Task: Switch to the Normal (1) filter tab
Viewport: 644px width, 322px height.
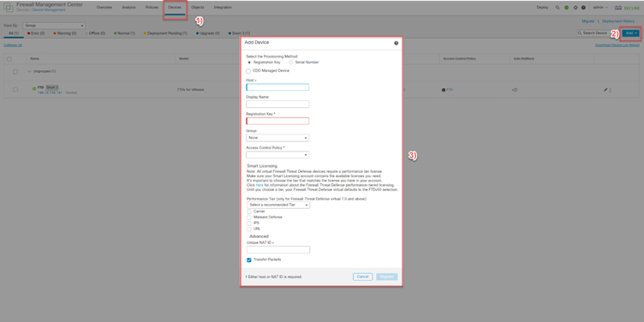Action: (x=124, y=33)
